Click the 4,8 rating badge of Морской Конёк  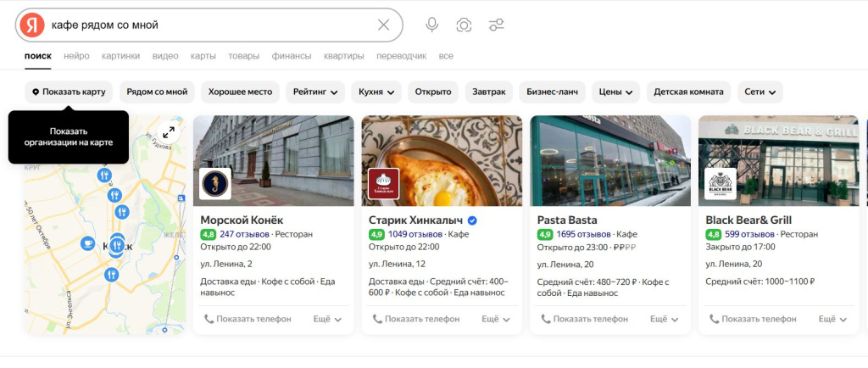pyautogui.click(x=209, y=234)
